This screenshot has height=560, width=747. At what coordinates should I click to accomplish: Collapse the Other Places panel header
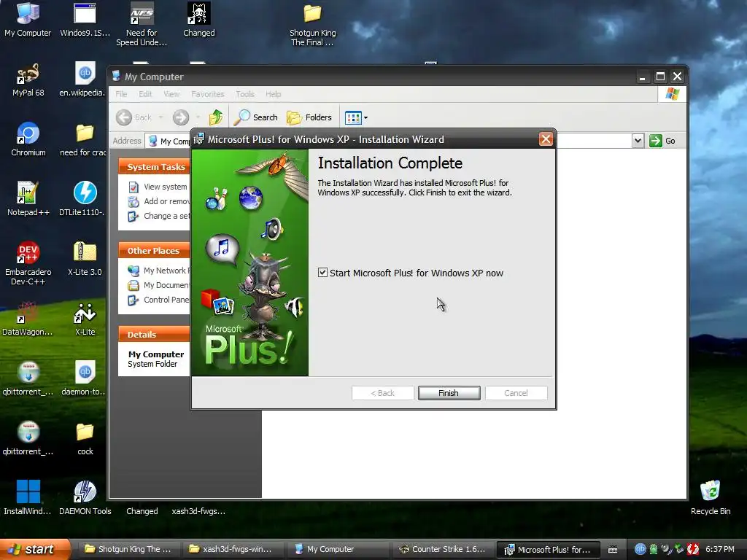coord(154,251)
